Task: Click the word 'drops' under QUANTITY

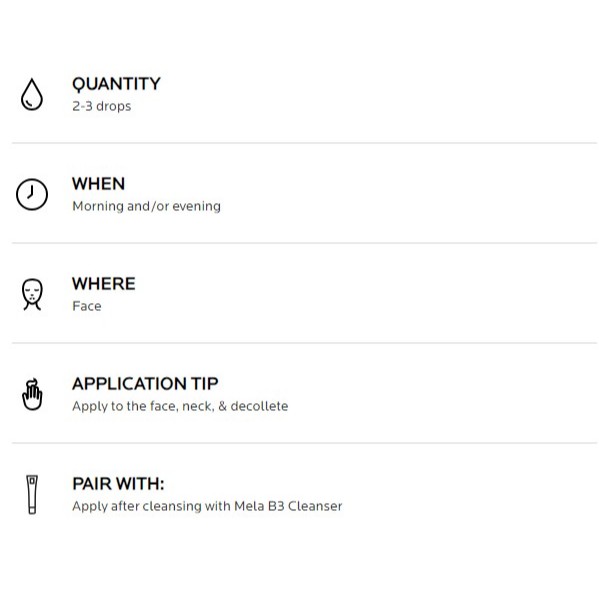Action: [x=114, y=106]
